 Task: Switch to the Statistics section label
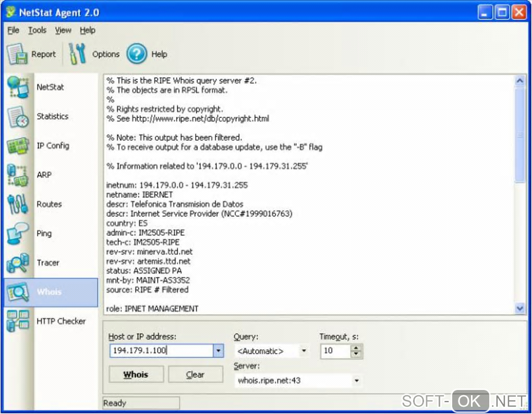[53, 116]
